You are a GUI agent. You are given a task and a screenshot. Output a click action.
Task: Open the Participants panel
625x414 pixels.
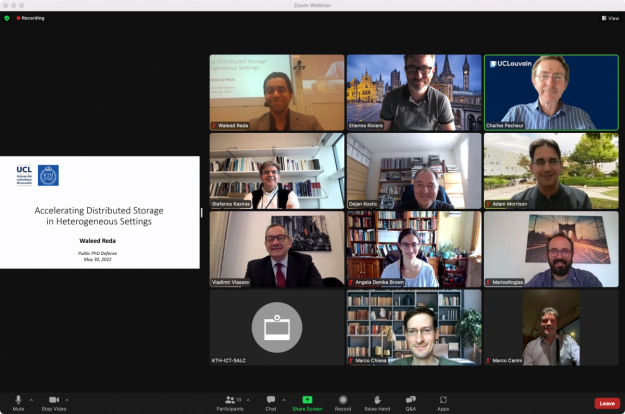(x=231, y=401)
